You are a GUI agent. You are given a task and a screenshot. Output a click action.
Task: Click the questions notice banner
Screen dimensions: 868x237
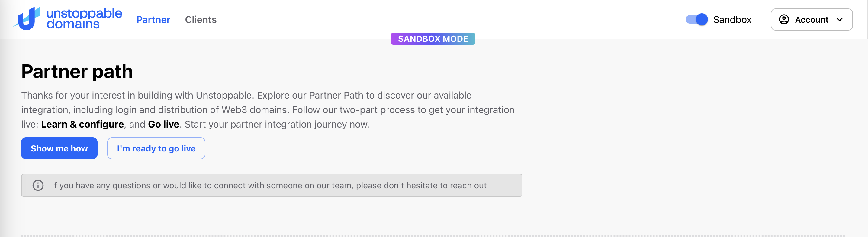(x=272, y=185)
